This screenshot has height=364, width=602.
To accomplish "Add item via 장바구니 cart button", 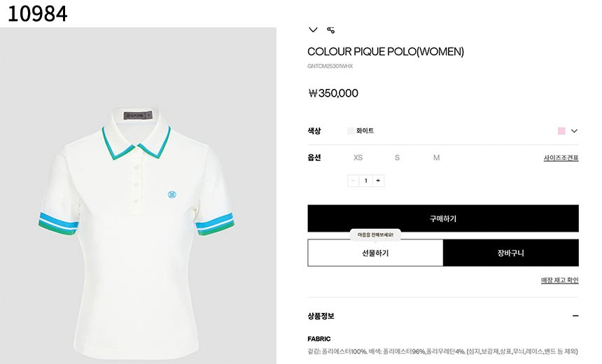I will [511, 253].
